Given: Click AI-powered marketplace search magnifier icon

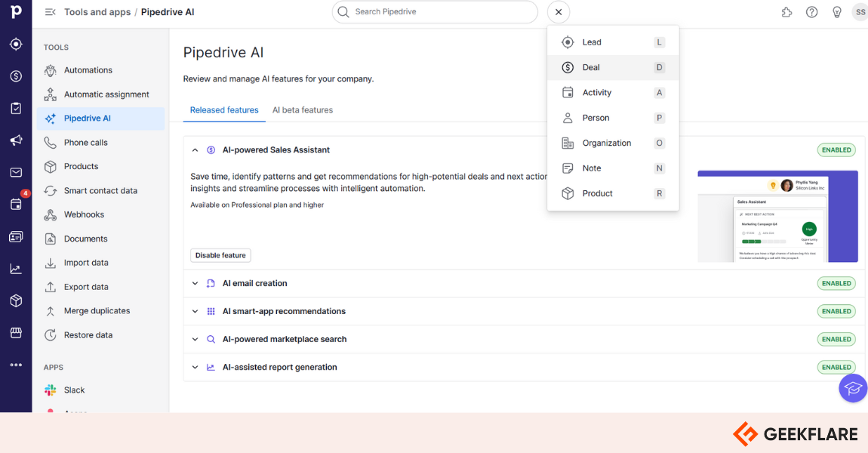Looking at the screenshot, I should (x=211, y=340).
